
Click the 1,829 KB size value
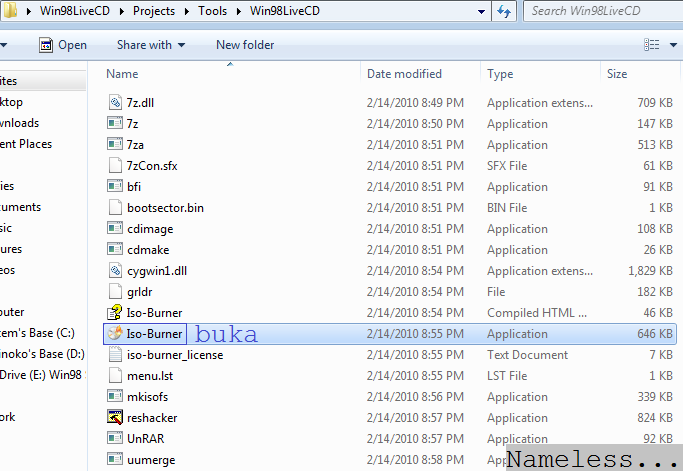[x=650, y=271]
